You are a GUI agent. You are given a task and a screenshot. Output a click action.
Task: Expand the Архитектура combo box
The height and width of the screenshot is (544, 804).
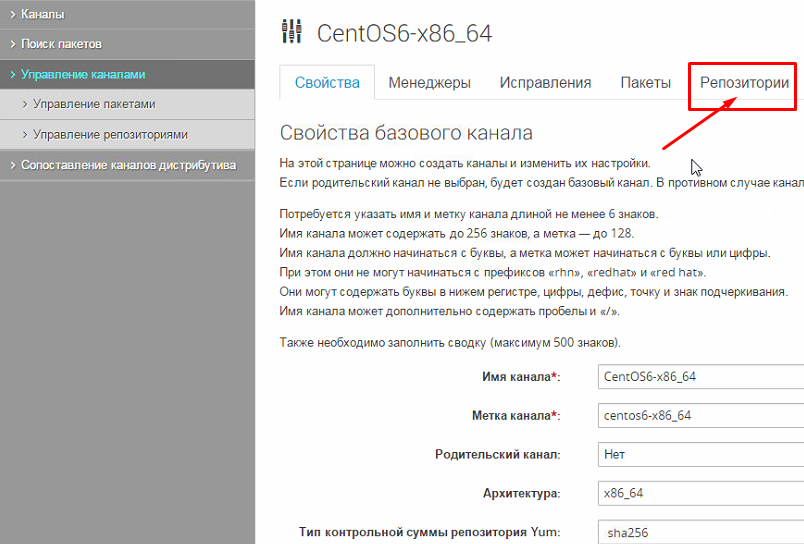700,493
